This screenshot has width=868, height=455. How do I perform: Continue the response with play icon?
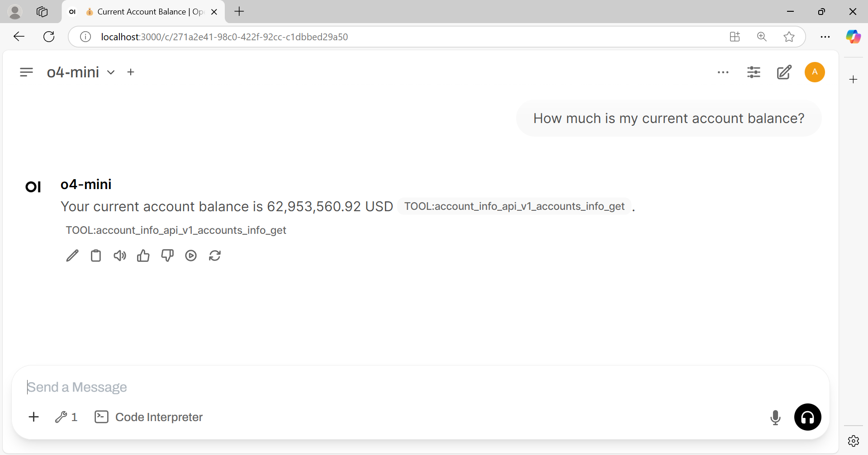pyautogui.click(x=191, y=256)
